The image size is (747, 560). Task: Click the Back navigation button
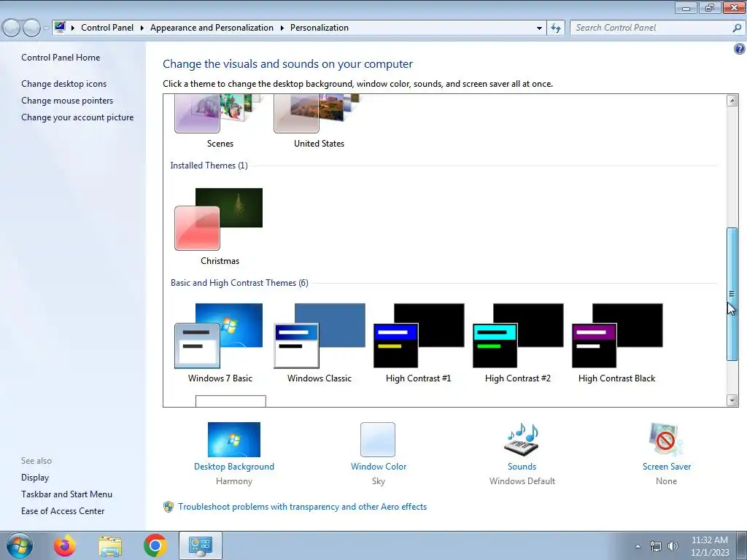pos(11,28)
